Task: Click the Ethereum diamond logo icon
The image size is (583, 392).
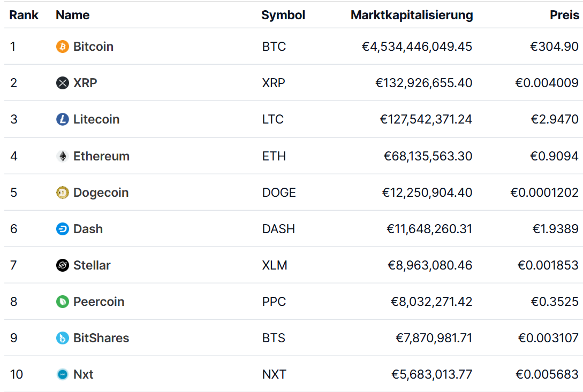Action: pos(63,156)
